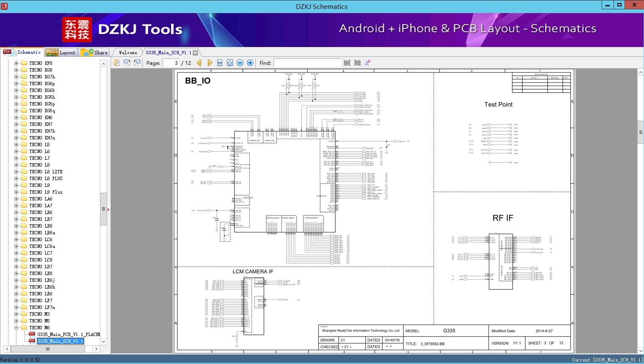Click the document view scroll down arrow
The width and height of the screenshot is (644, 364).
pos(641,350)
